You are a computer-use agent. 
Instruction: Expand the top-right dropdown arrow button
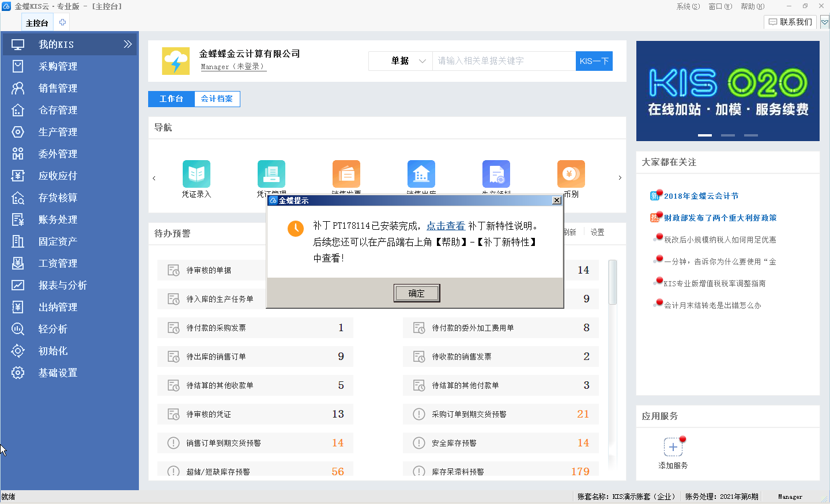825,22
